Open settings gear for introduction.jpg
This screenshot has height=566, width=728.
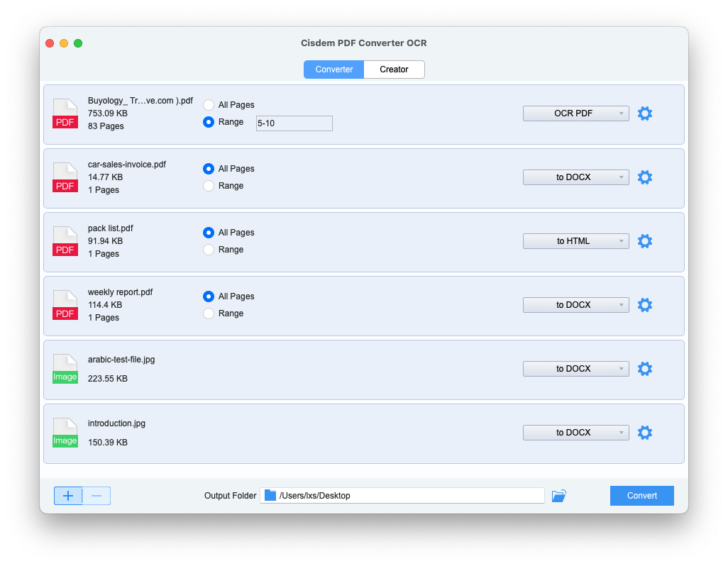645,433
